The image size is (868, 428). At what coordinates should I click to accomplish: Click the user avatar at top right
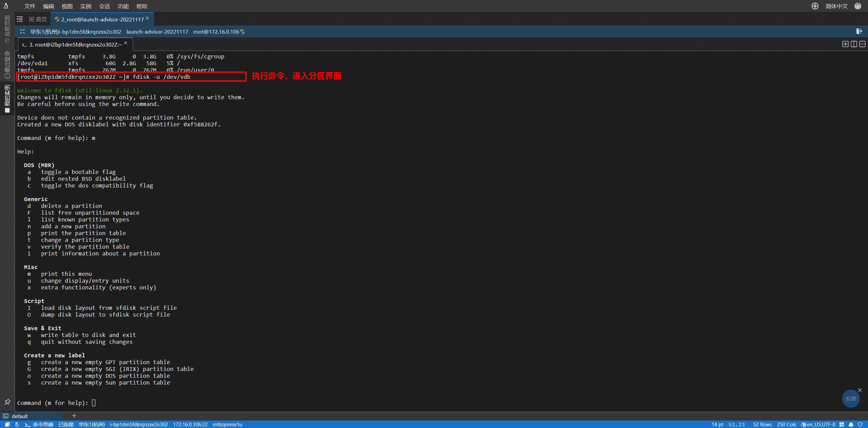(858, 6)
